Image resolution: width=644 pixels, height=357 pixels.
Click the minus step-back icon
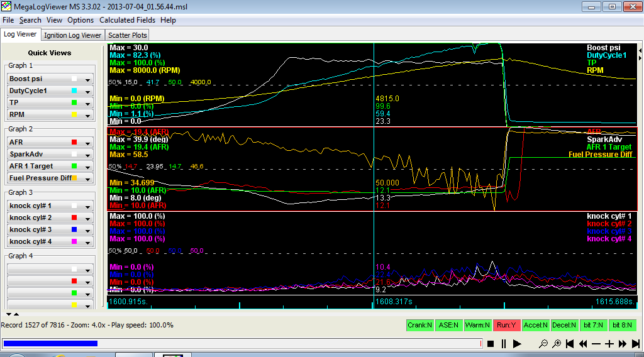tap(596, 344)
